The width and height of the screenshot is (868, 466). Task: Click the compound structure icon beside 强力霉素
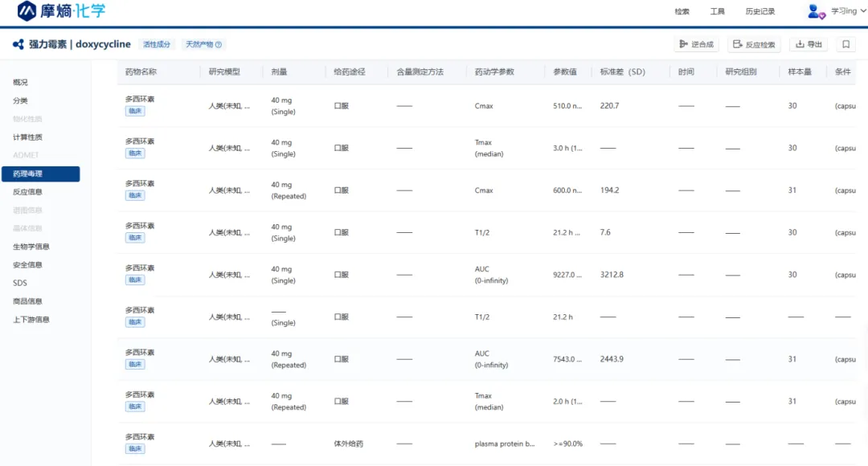[x=18, y=44]
